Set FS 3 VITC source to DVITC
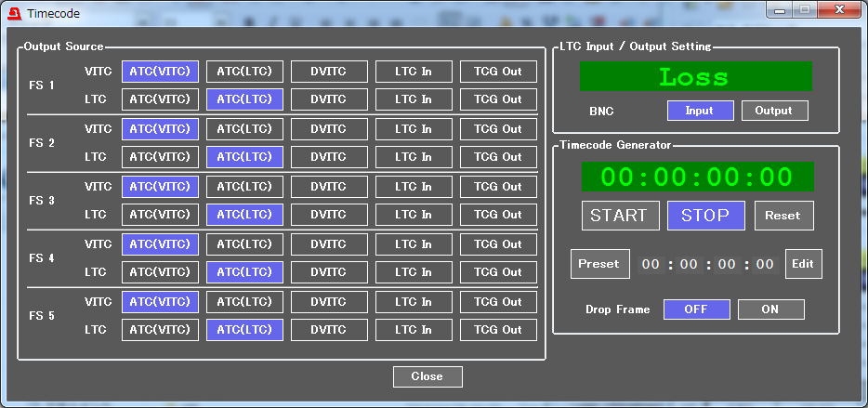Image resolution: width=868 pixels, height=408 pixels. (x=329, y=187)
